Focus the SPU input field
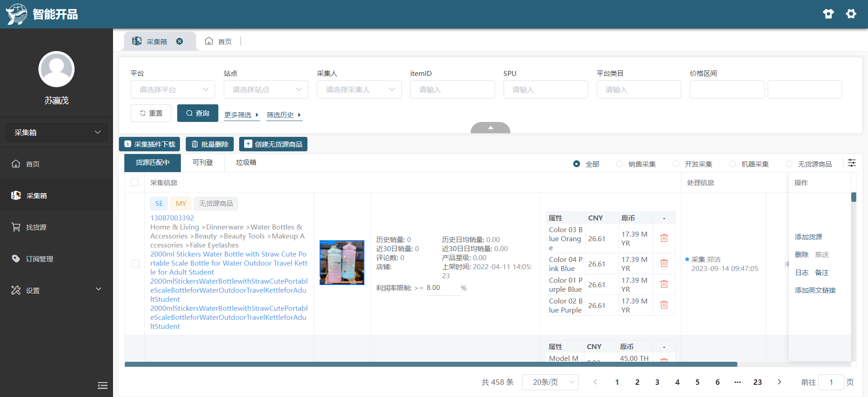 (x=546, y=89)
